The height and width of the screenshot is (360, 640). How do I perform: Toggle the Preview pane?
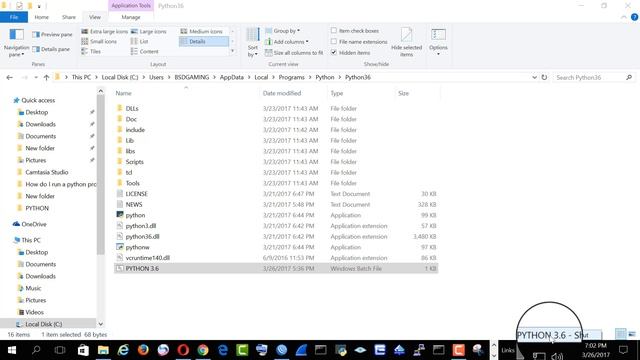point(52,35)
